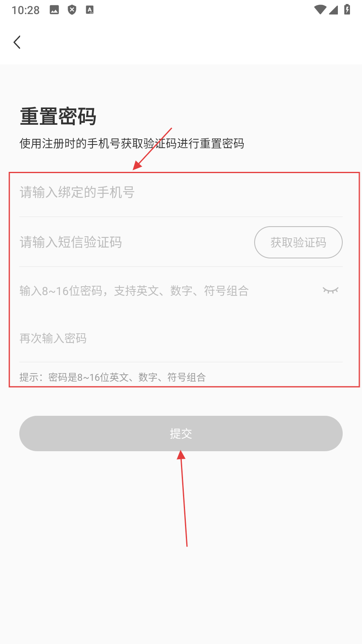This screenshot has width=362, height=644.
Task: Toggle password visibility eye icon
Action: point(331,290)
